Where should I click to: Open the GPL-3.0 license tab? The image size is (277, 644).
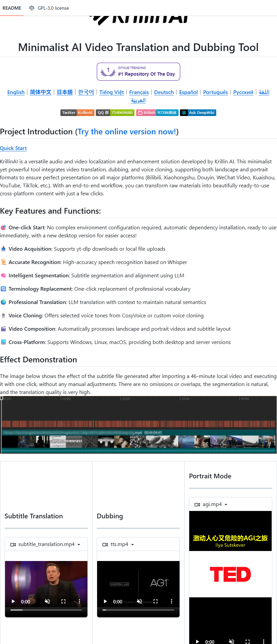coord(49,8)
